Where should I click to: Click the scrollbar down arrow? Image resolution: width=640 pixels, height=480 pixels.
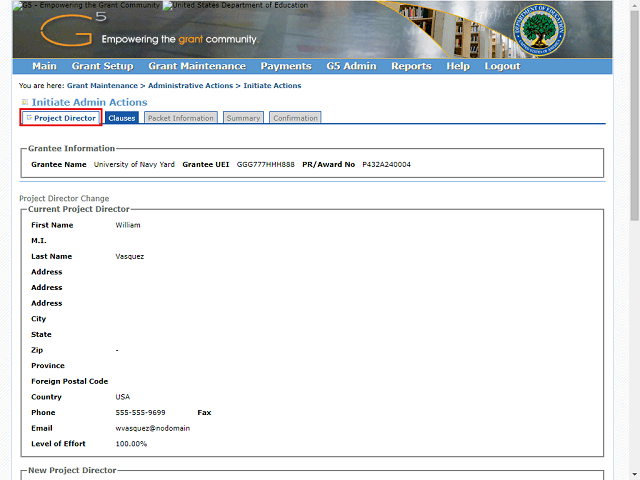click(634, 476)
